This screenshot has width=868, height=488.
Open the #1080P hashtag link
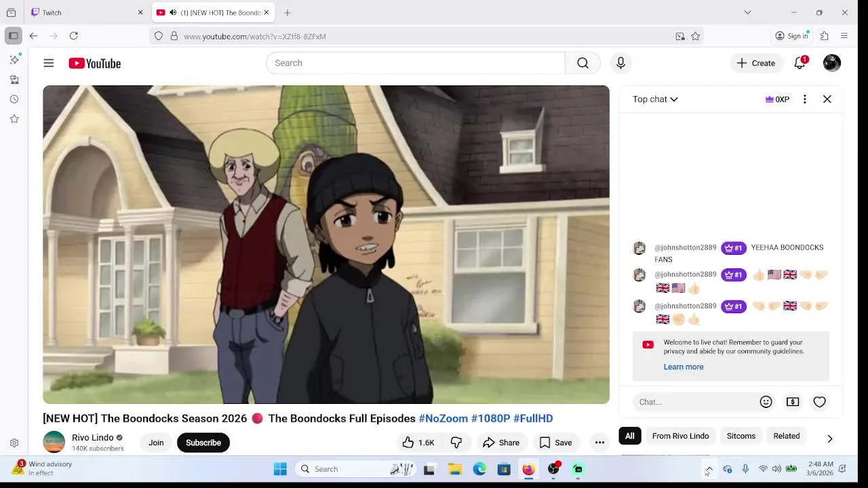pos(490,418)
